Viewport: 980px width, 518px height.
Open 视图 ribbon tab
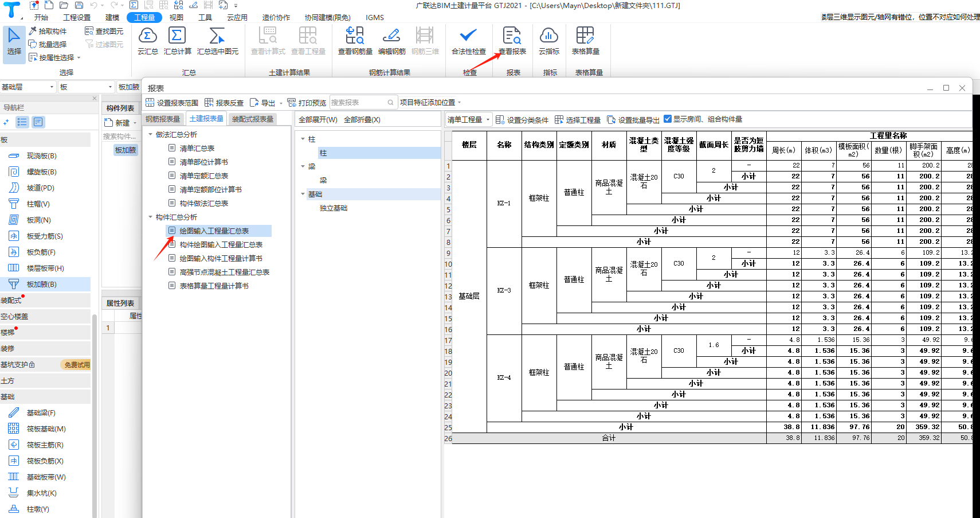coord(177,17)
